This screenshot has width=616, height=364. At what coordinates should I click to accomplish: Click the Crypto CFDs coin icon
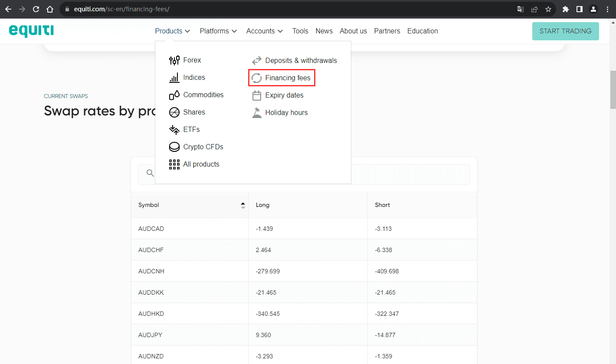[174, 147]
